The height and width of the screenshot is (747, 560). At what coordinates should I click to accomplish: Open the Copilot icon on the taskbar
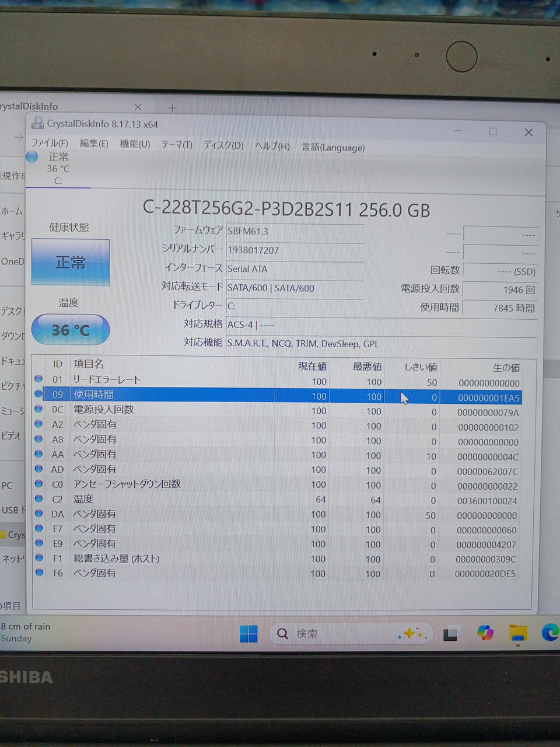485,633
